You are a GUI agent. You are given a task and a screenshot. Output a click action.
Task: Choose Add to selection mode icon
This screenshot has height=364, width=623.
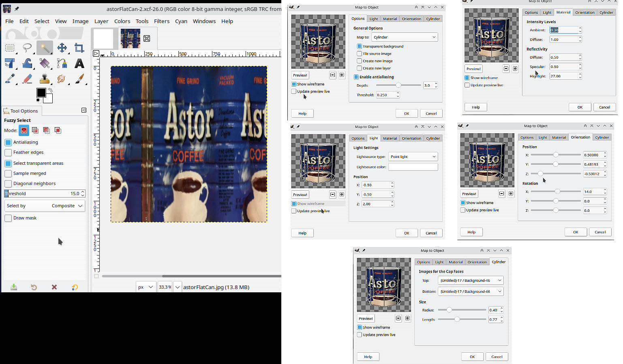[35, 130]
